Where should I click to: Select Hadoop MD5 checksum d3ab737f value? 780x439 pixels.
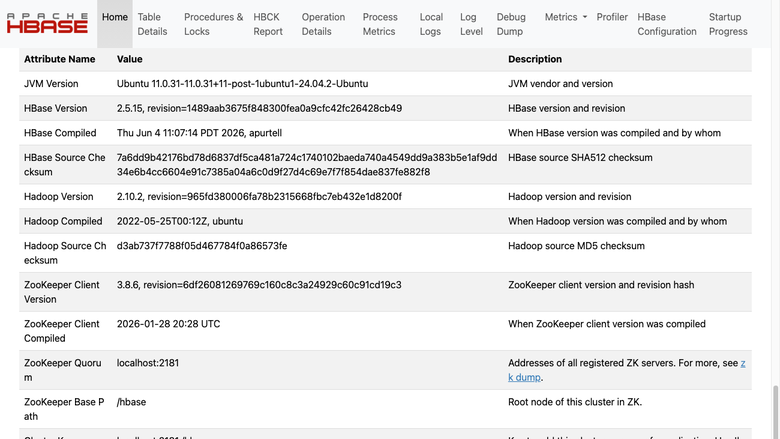tap(201, 246)
